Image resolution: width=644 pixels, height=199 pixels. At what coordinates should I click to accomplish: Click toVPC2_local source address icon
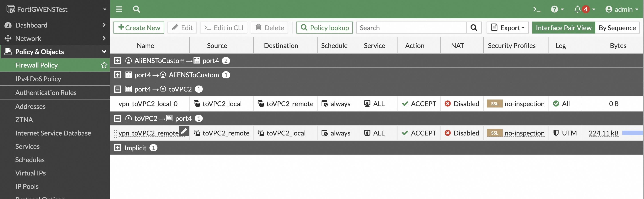click(x=197, y=103)
